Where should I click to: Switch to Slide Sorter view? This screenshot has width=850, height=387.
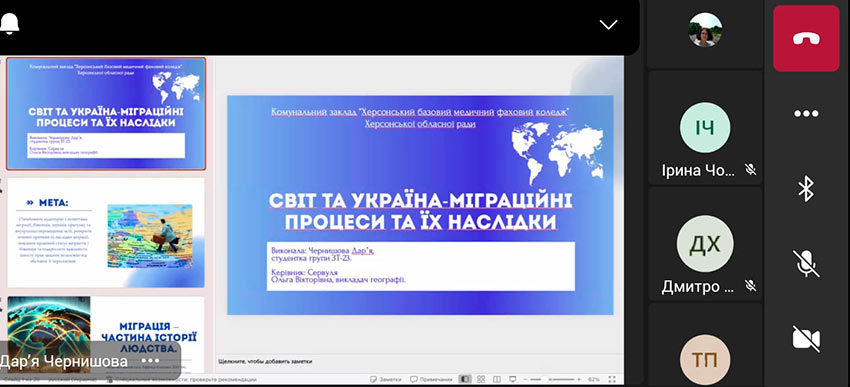pos(481,379)
